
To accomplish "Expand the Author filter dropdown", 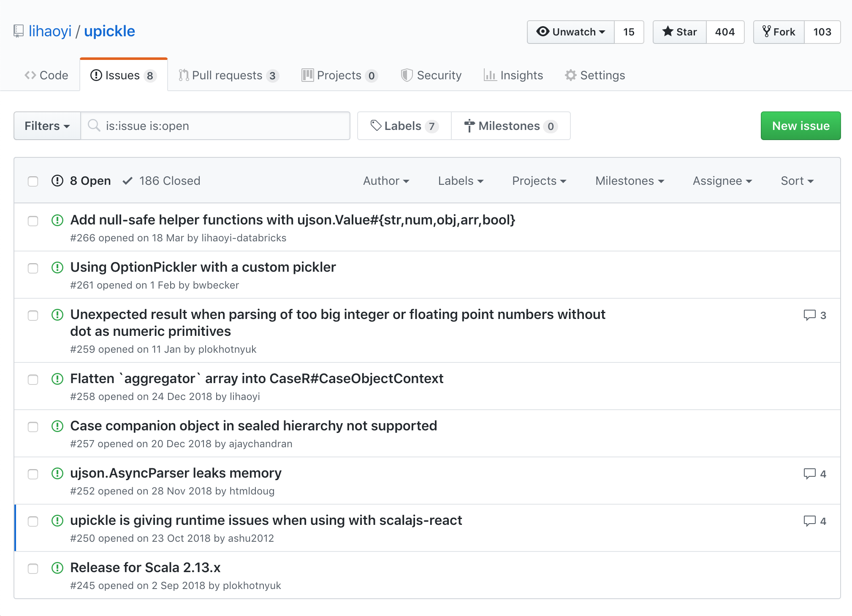I will [x=386, y=181].
